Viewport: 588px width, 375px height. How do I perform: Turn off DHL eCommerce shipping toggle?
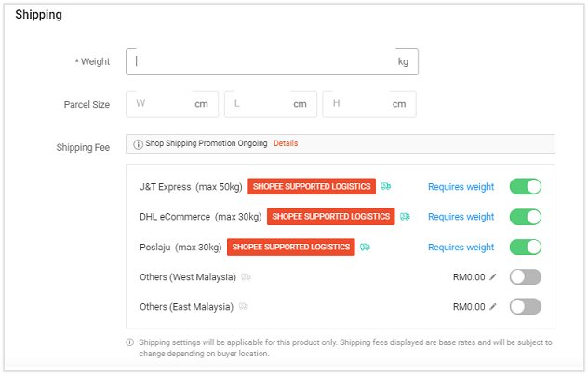[525, 217]
